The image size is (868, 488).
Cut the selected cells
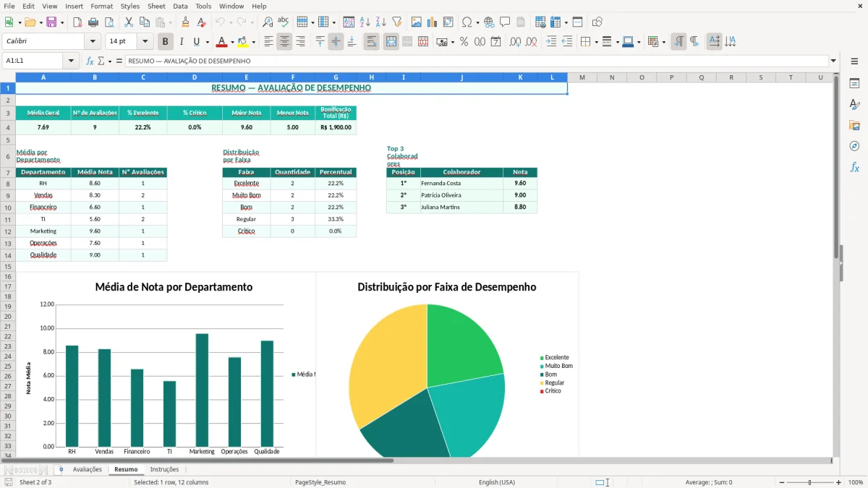[x=129, y=22]
